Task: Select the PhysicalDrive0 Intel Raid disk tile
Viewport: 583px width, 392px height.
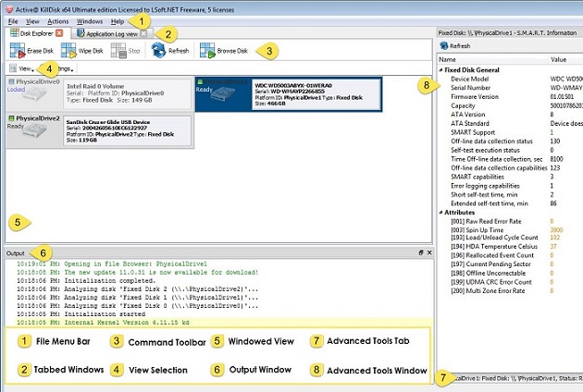Action: [x=100, y=92]
